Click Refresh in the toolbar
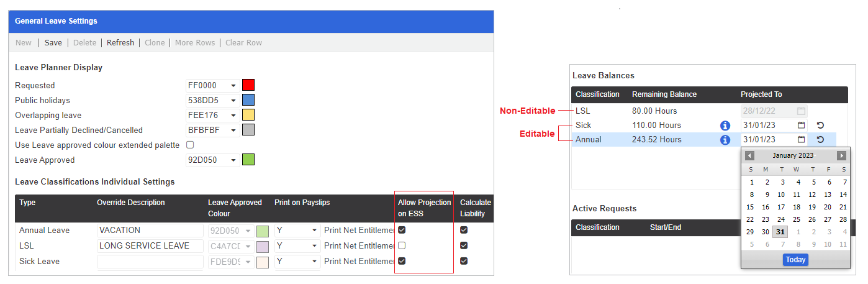Image resolution: width=868 pixels, height=284 pixels. click(120, 43)
